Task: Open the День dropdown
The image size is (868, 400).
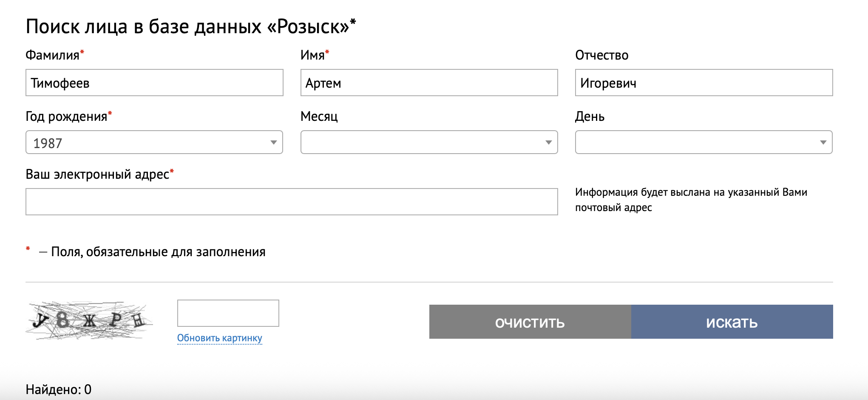Action: (x=704, y=142)
